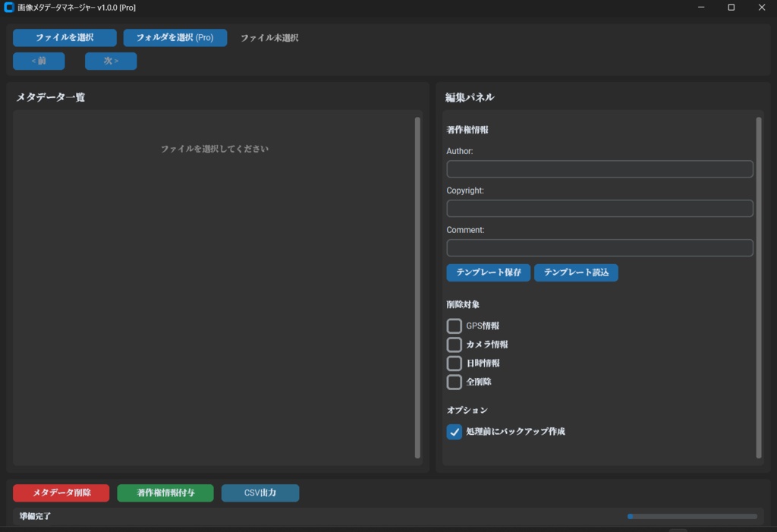Export data using the CSV出力 button
Image resolution: width=777 pixels, height=532 pixels.
coord(260,493)
